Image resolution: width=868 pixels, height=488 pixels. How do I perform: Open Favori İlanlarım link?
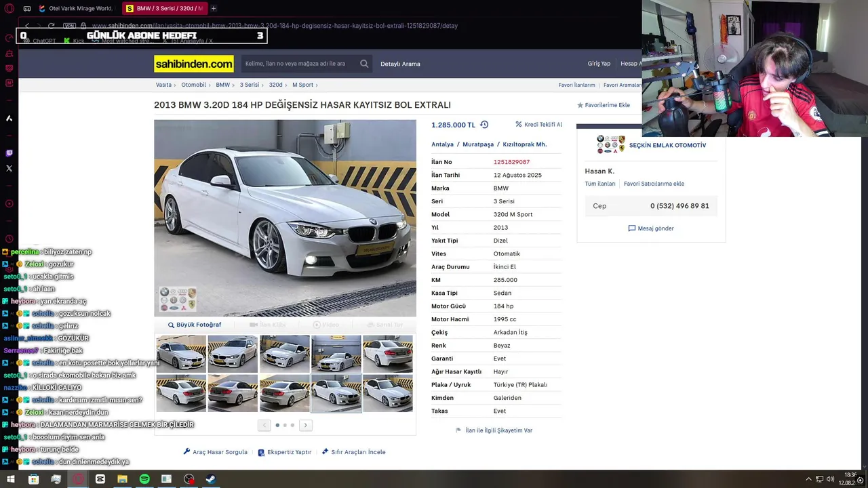coord(576,85)
